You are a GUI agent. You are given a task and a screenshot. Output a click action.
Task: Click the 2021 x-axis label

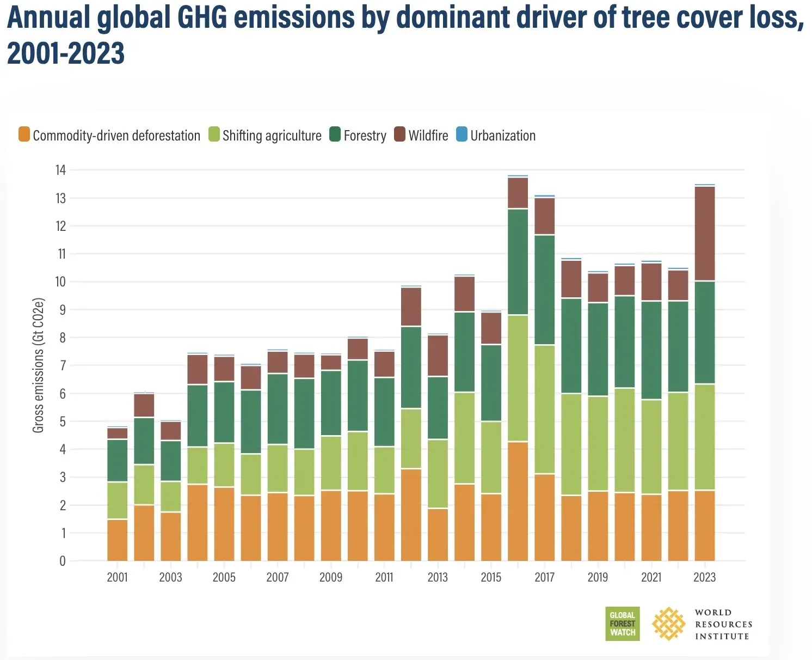[651, 577]
